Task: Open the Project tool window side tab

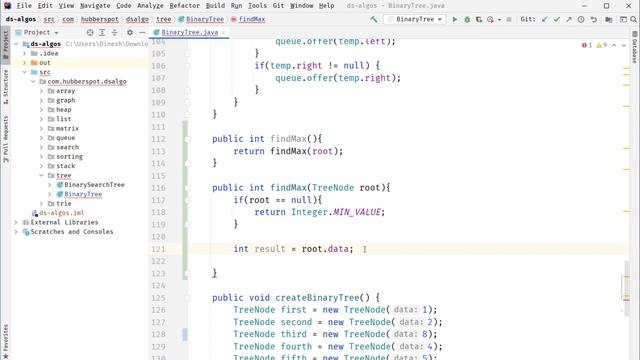Action: [5, 44]
